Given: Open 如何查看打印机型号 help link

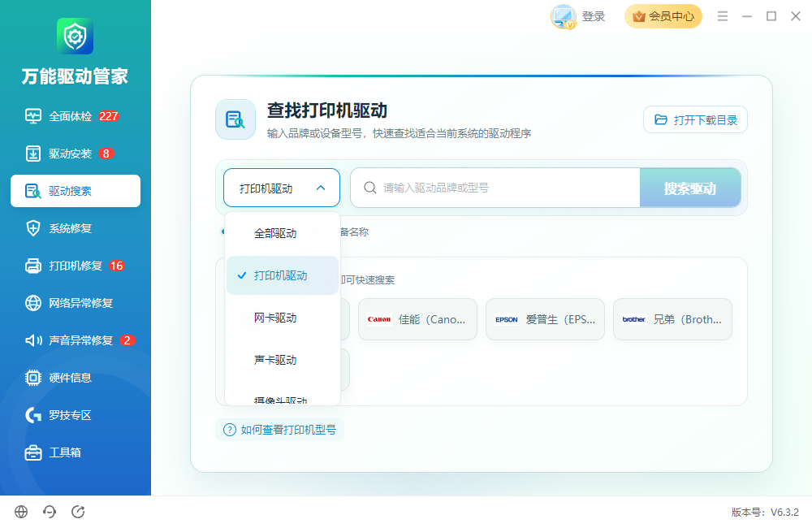Looking at the screenshot, I should (279, 430).
